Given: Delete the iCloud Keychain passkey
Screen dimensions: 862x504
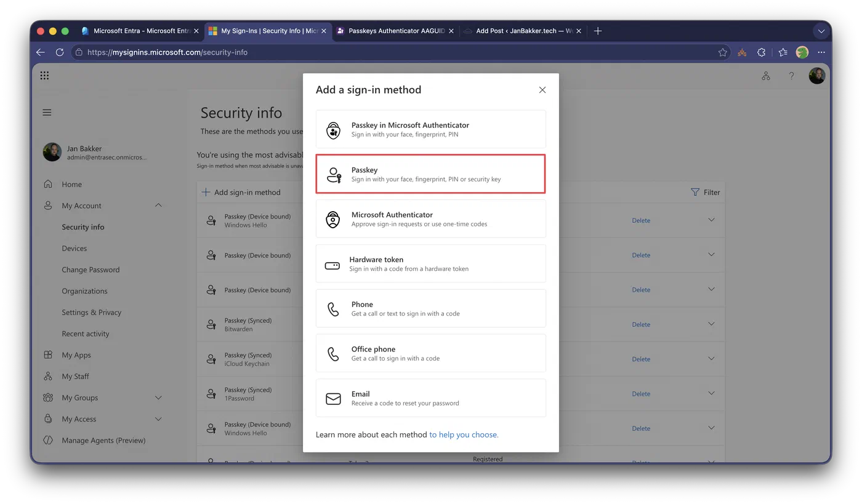Looking at the screenshot, I should coord(641,359).
